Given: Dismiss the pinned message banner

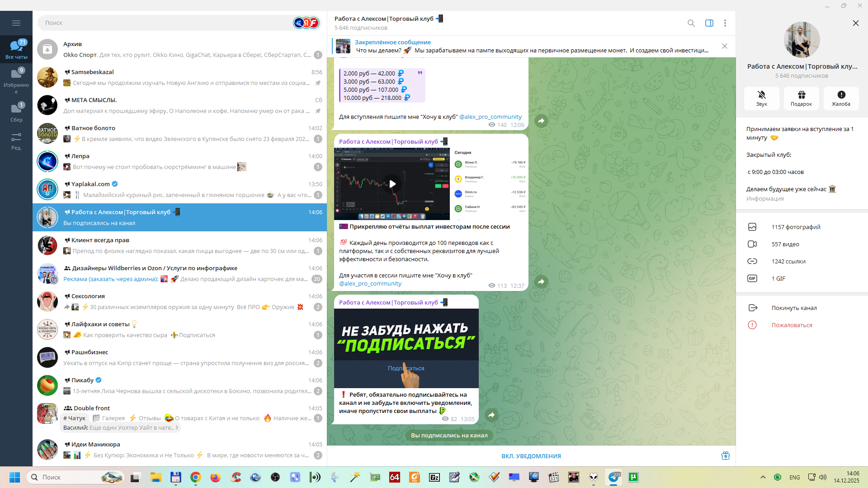Looking at the screenshot, I should pyautogui.click(x=724, y=46).
